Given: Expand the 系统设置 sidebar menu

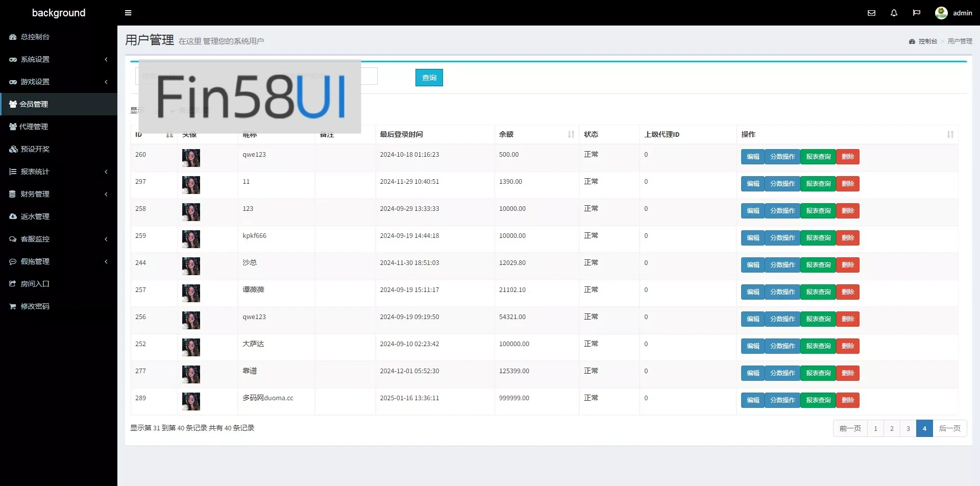Looking at the screenshot, I should [58, 59].
